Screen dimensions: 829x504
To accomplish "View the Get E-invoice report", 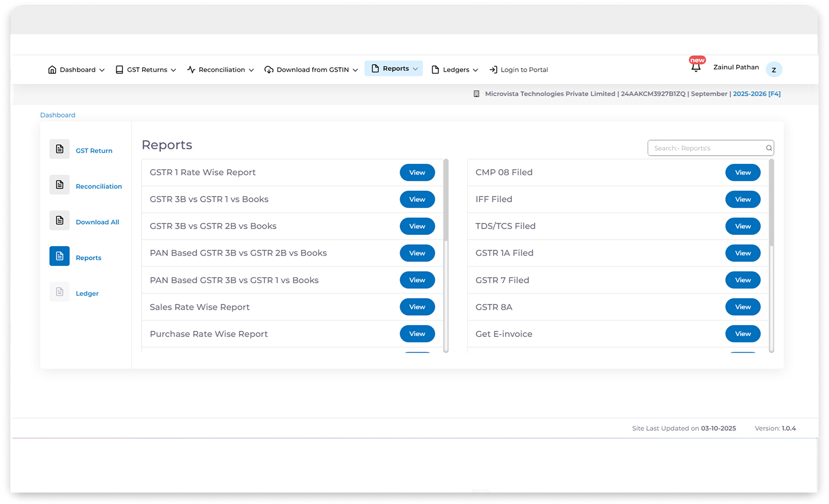I will click(x=743, y=334).
